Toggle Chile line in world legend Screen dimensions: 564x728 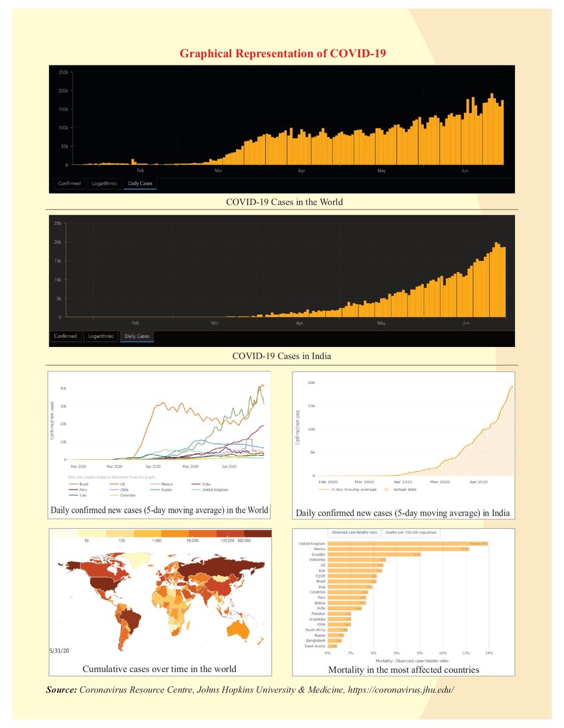point(119,490)
